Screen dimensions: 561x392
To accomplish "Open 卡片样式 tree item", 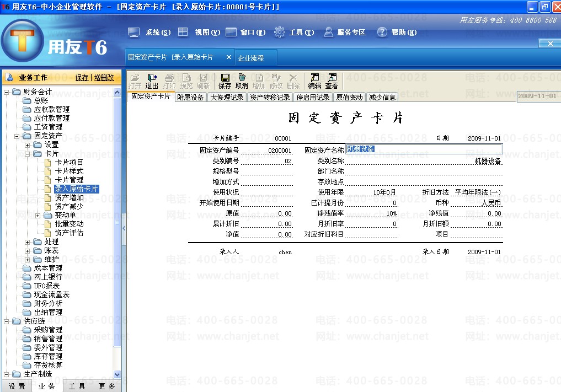I will click(69, 171).
